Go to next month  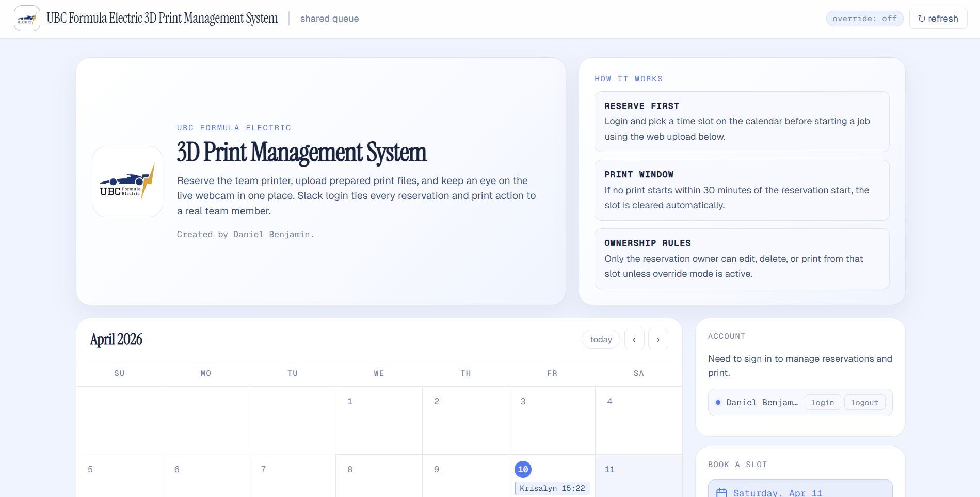pyautogui.click(x=658, y=339)
